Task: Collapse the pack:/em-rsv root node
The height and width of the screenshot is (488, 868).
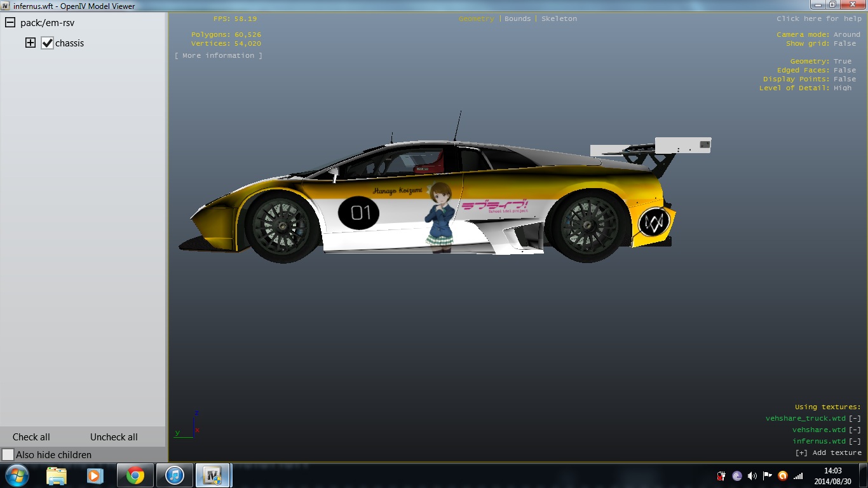Action: click(x=10, y=23)
